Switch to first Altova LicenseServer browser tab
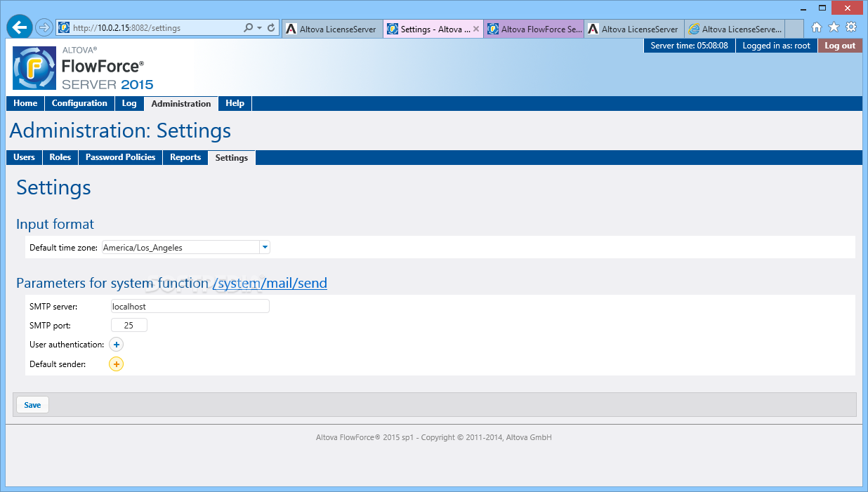The width and height of the screenshot is (868, 492). [x=332, y=29]
